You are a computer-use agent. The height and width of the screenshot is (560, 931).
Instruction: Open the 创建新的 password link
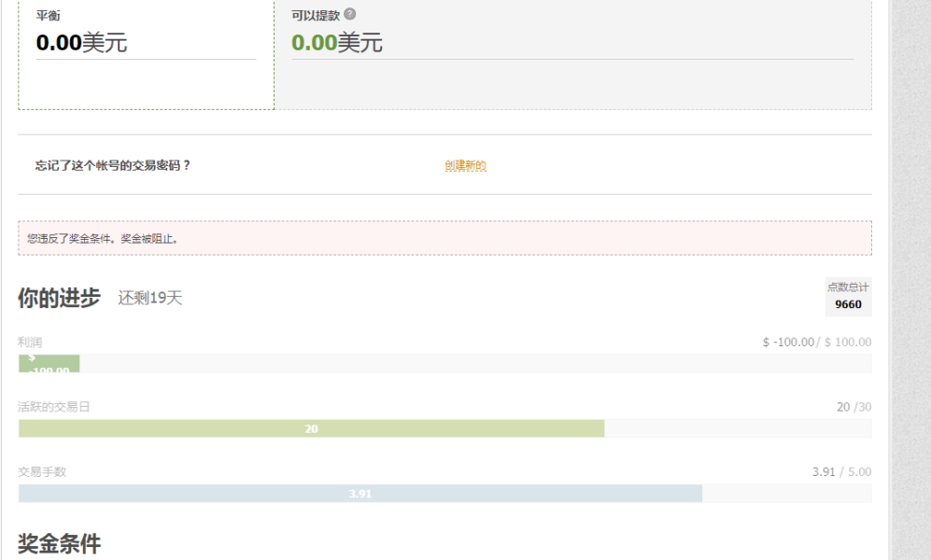465,166
